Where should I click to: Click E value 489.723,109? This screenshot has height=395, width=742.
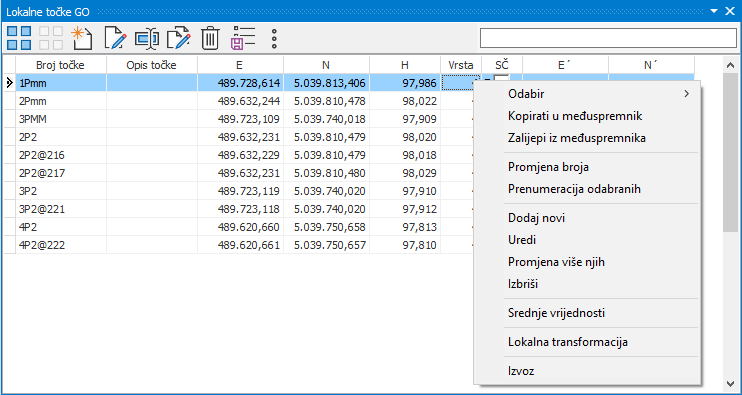pyautogui.click(x=249, y=120)
